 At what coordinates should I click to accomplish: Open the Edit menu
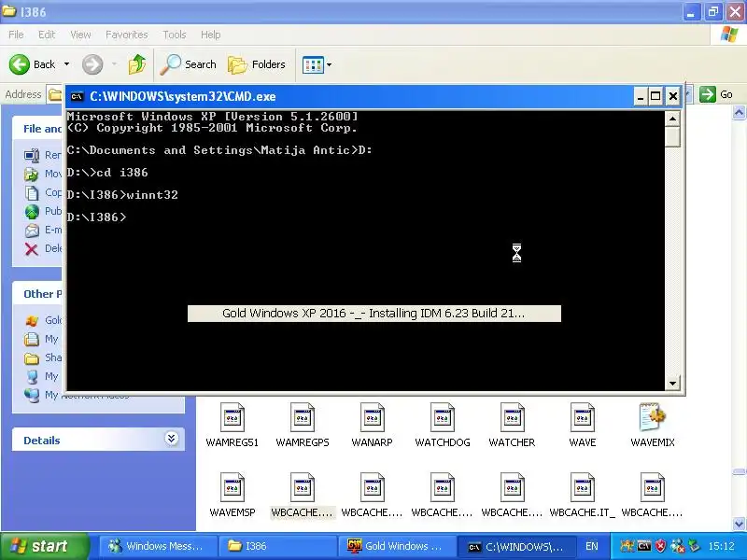[47, 35]
